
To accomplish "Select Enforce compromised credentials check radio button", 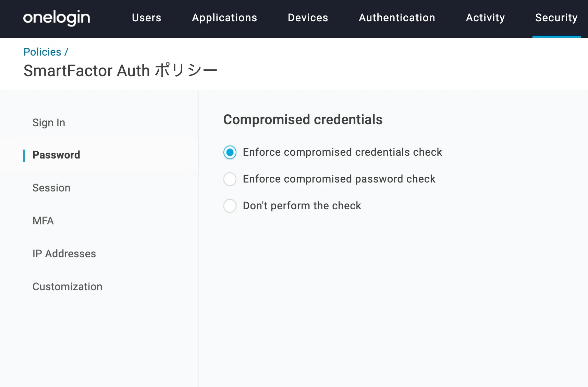I will (230, 152).
